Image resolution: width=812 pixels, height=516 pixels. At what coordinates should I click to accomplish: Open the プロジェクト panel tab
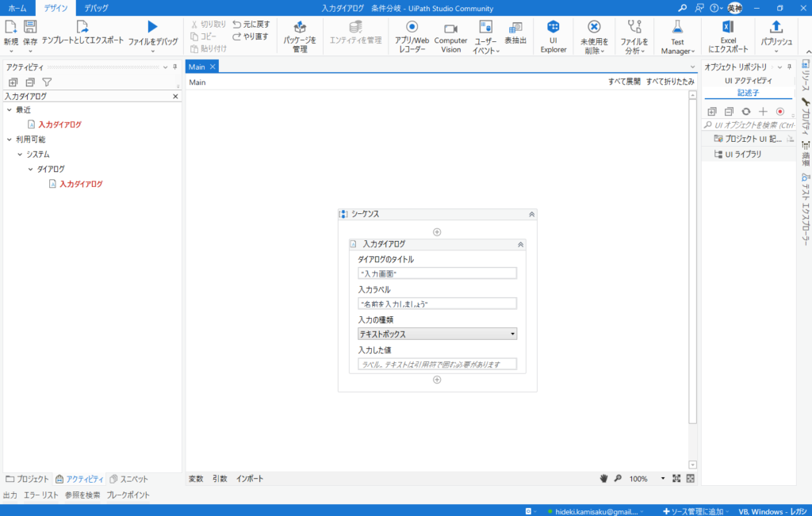coord(28,479)
